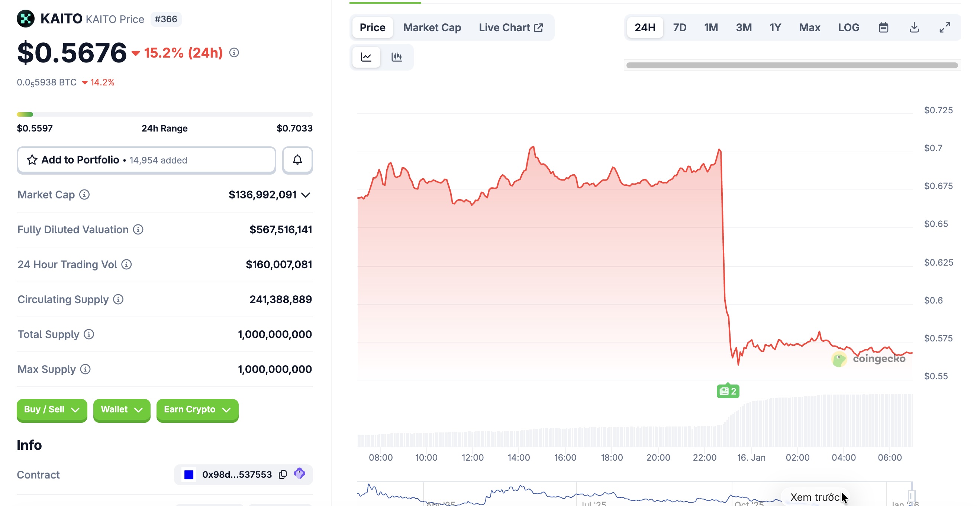980x506 pixels.
Task: Select the 1Y time range
Action: tap(775, 27)
